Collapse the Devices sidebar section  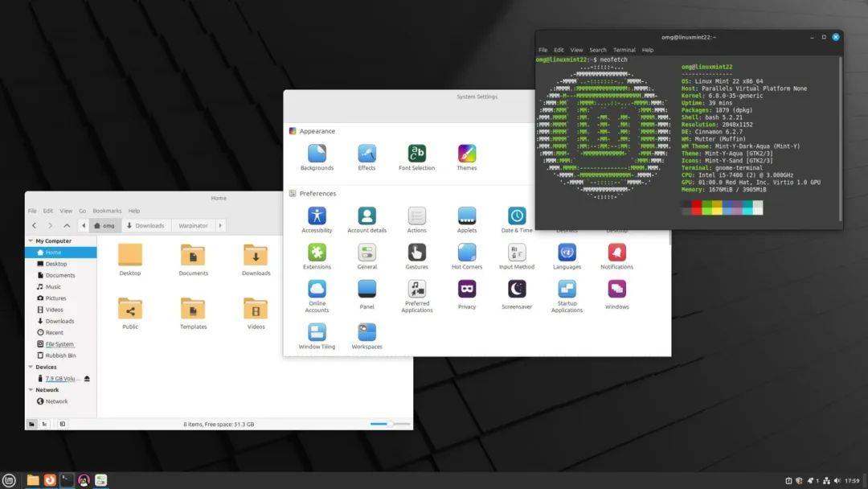pyautogui.click(x=31, y=367)
